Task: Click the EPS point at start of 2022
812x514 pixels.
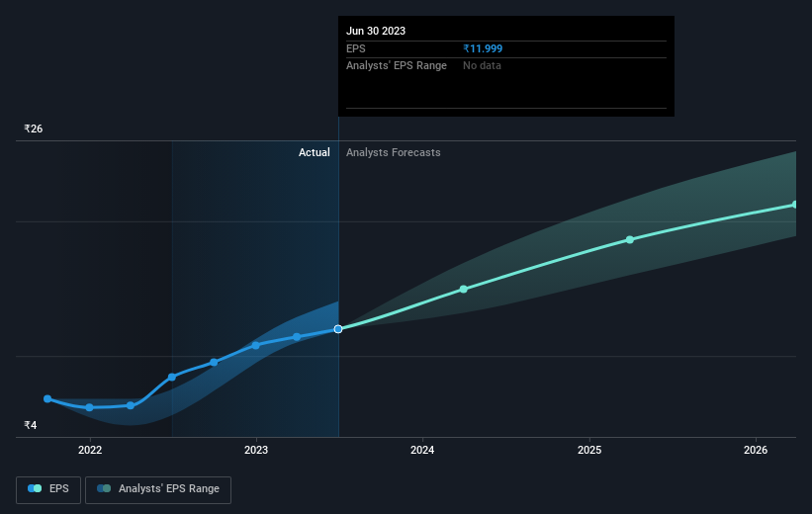Action: 90,408
